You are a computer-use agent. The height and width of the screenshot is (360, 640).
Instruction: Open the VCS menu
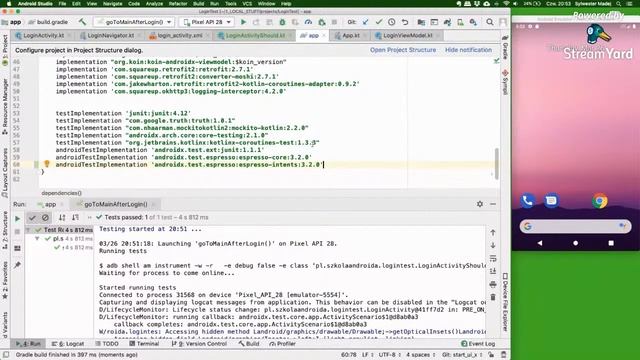(247, 4)
